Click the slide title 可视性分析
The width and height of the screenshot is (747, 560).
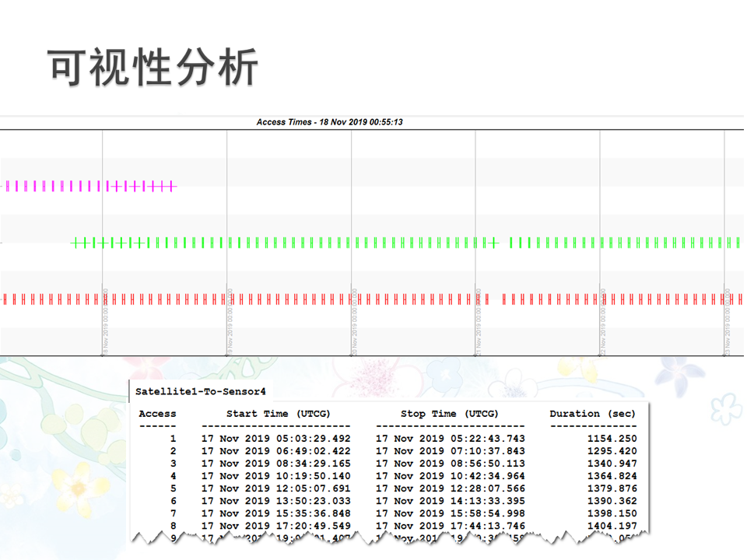(153, 68)
